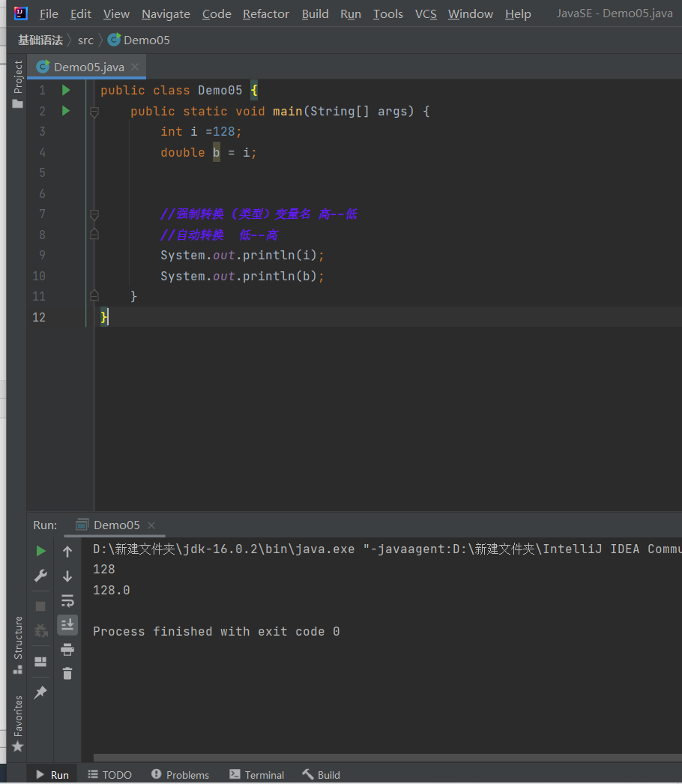Click the main method name on line 2

(288, 111)
